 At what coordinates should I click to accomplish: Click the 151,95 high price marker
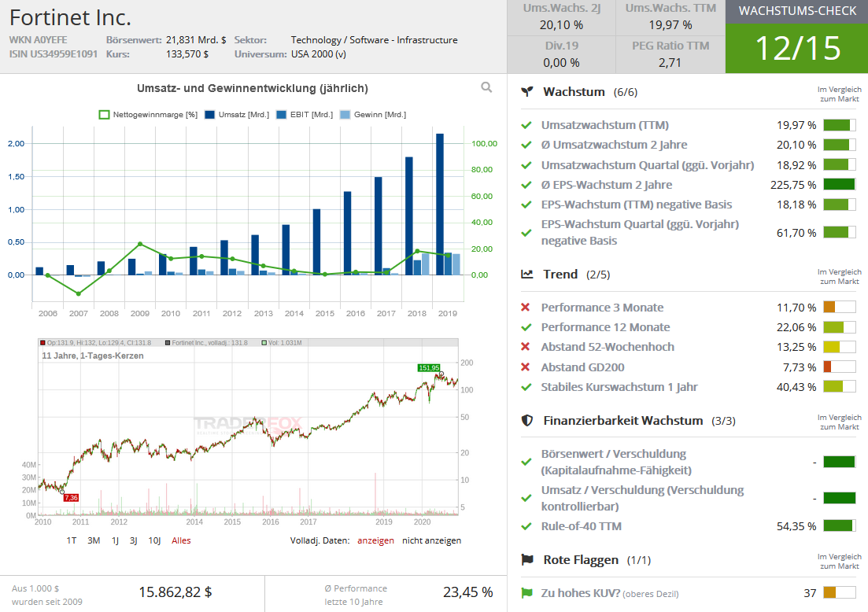[429, 368]
